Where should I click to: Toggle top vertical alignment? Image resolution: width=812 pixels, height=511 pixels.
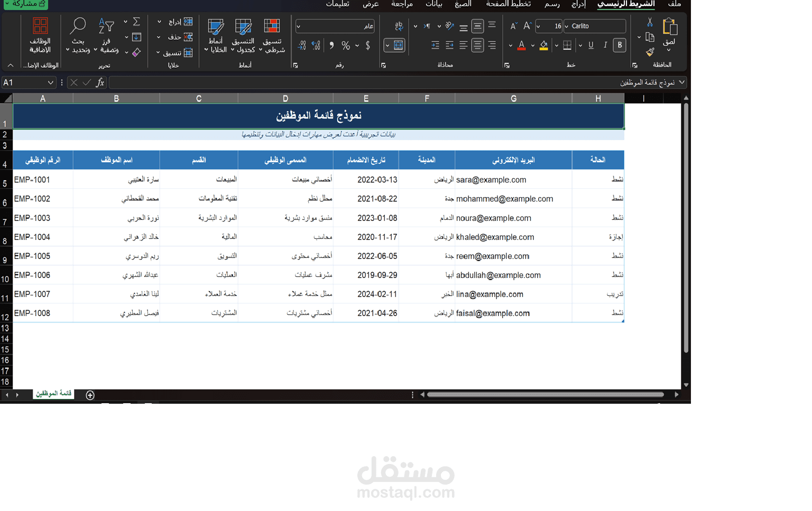coord(492,25)
